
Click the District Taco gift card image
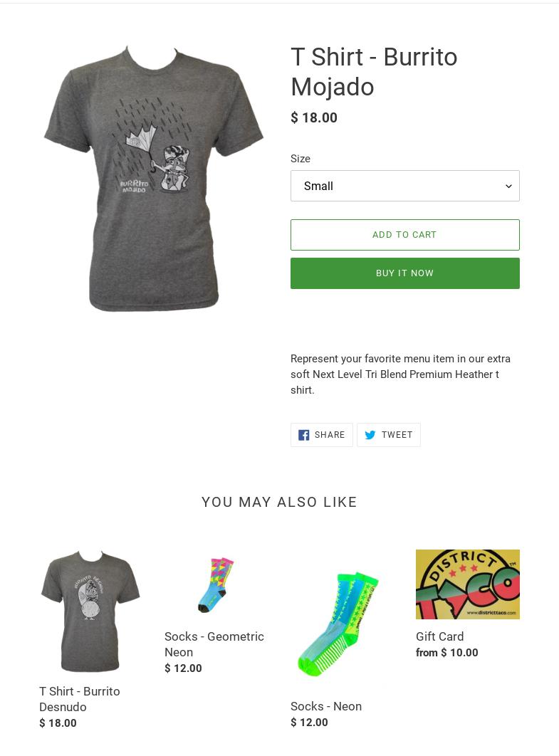[x=467, y=584]
